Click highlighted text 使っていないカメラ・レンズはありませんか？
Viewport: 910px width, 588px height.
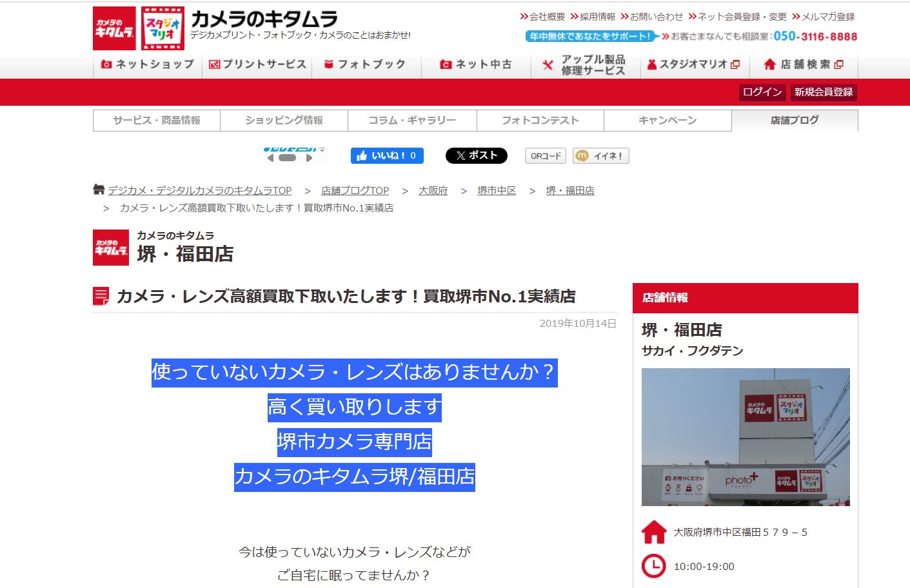pyautogui.click(x=355, y=373)
